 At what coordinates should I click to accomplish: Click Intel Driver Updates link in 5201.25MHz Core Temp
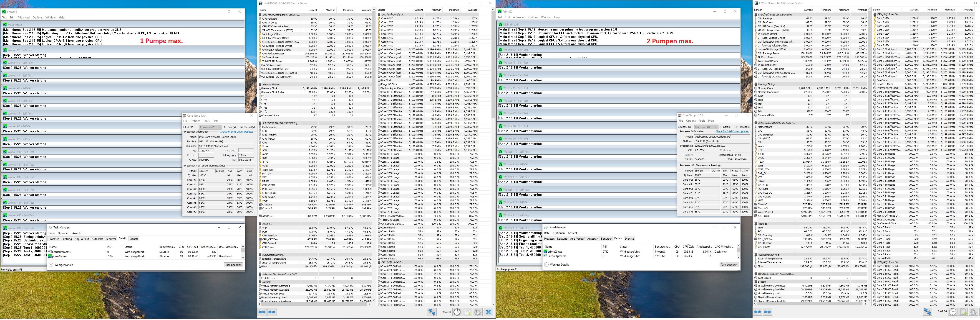(732, 131)
